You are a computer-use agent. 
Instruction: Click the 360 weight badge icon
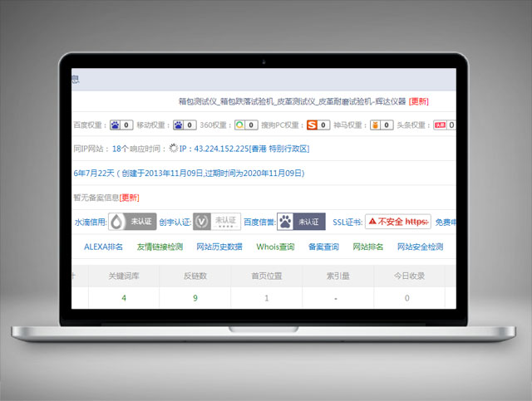point(246,125)
